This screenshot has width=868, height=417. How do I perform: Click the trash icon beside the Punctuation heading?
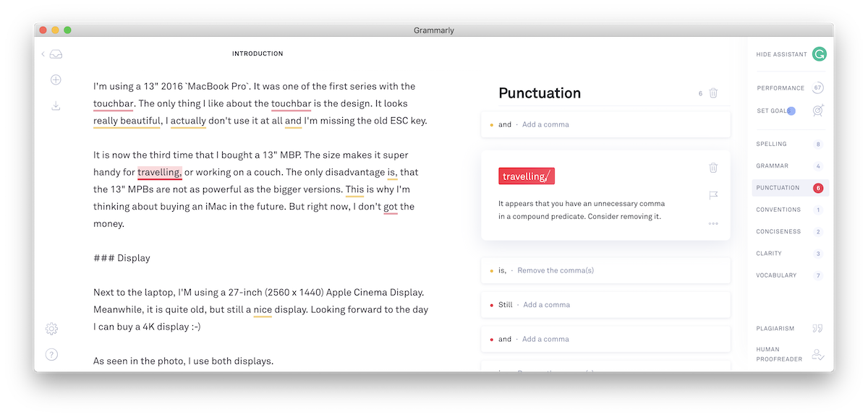pos(713,93)
